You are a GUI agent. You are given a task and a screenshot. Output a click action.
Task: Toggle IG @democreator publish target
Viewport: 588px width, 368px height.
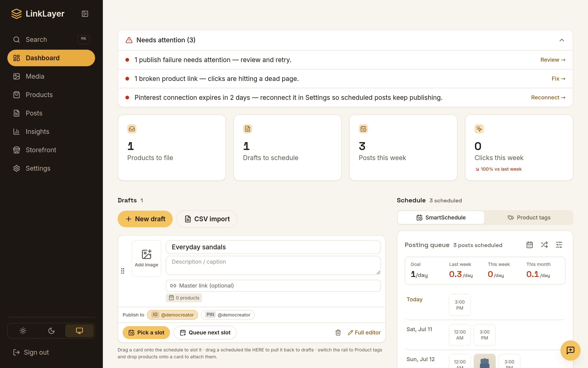pos(172,315)
